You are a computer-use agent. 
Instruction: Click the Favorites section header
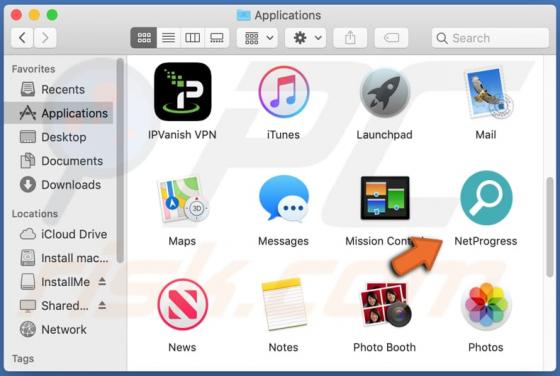(x=34, y=69)
